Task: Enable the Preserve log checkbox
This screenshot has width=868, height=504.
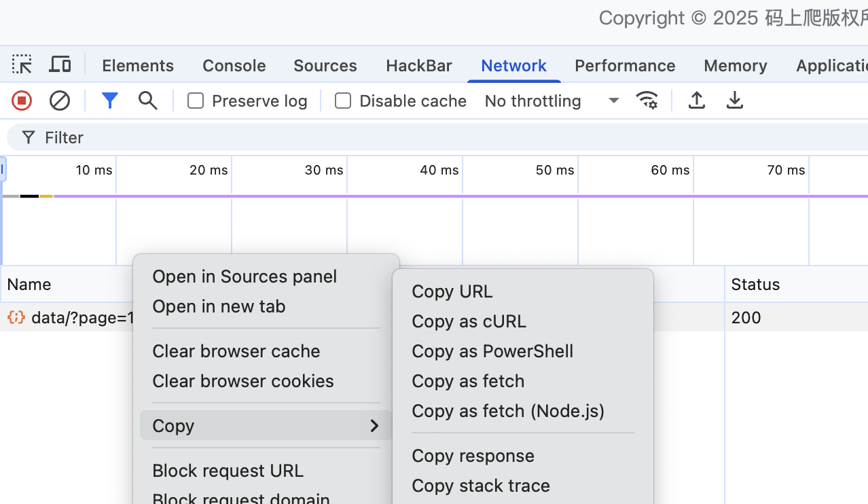Action: tap(196, 101)
